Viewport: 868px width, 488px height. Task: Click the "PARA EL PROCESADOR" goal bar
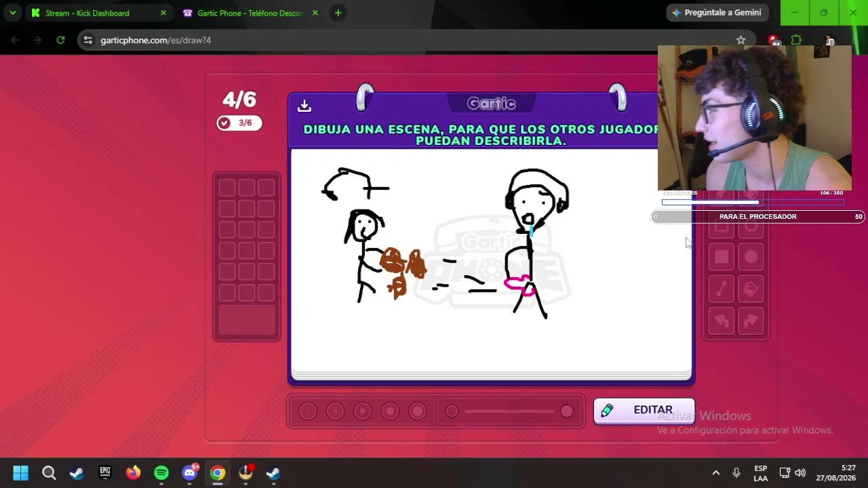pyautogui.click(x=757, y=217)
